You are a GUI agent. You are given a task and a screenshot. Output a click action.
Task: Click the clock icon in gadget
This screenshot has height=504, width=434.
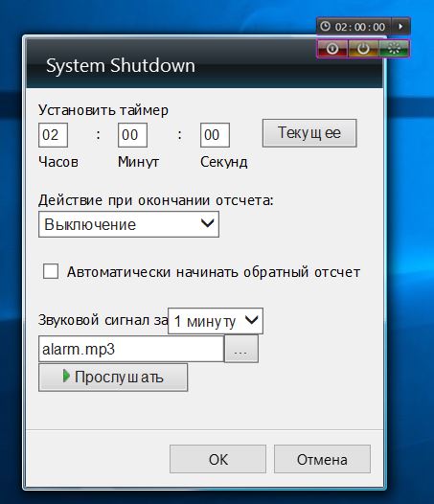pos(326,26)
